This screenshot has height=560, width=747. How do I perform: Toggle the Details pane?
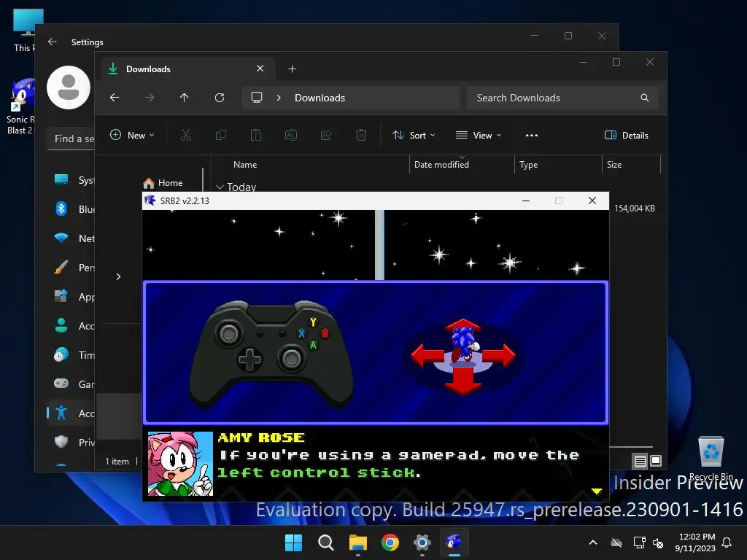(x=626, y=135)
